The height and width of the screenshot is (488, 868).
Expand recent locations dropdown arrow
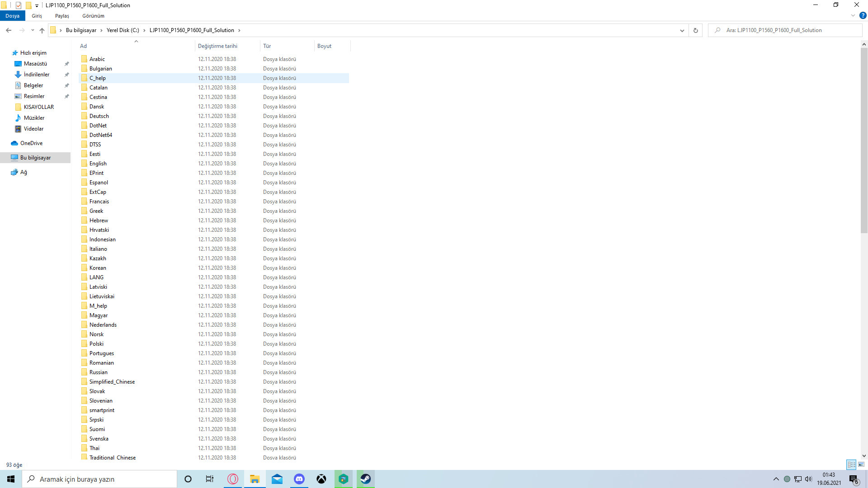(x=33, y=30)
